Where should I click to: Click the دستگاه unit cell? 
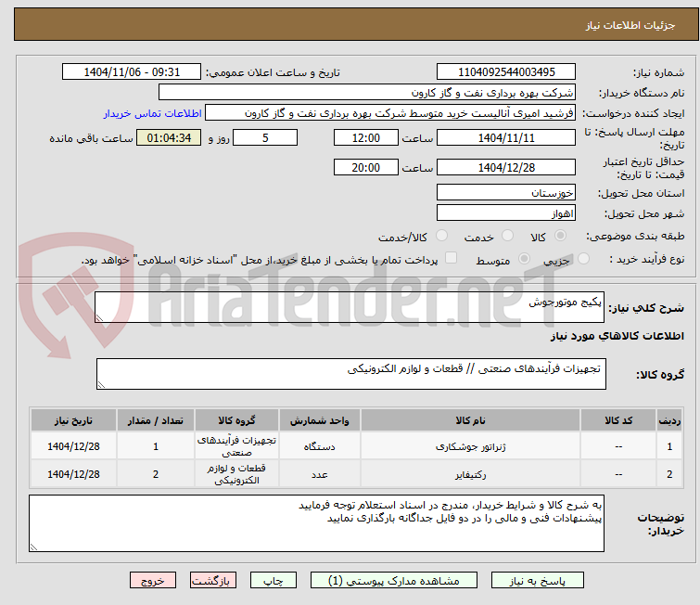[x=320, y=446]
